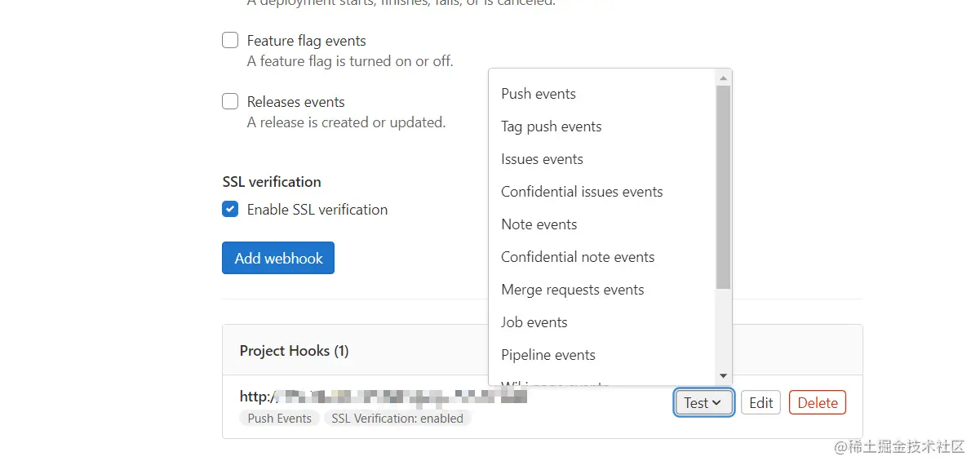Delete the project hook

tap(818, 402)
